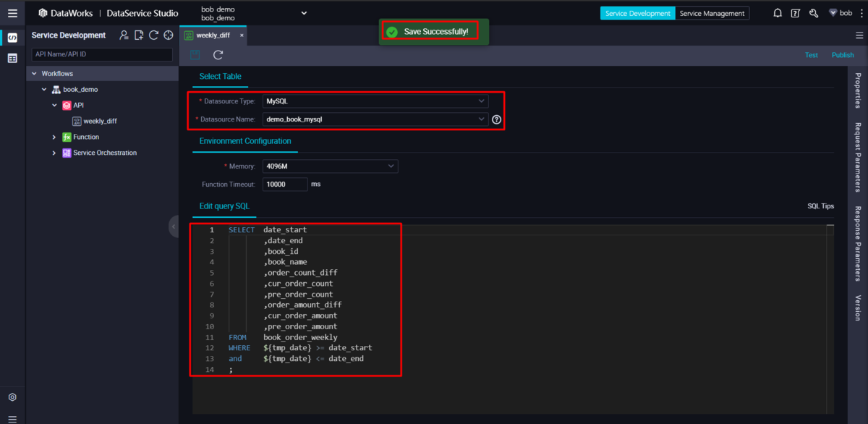Open the Response Parameters side tab

858,243
